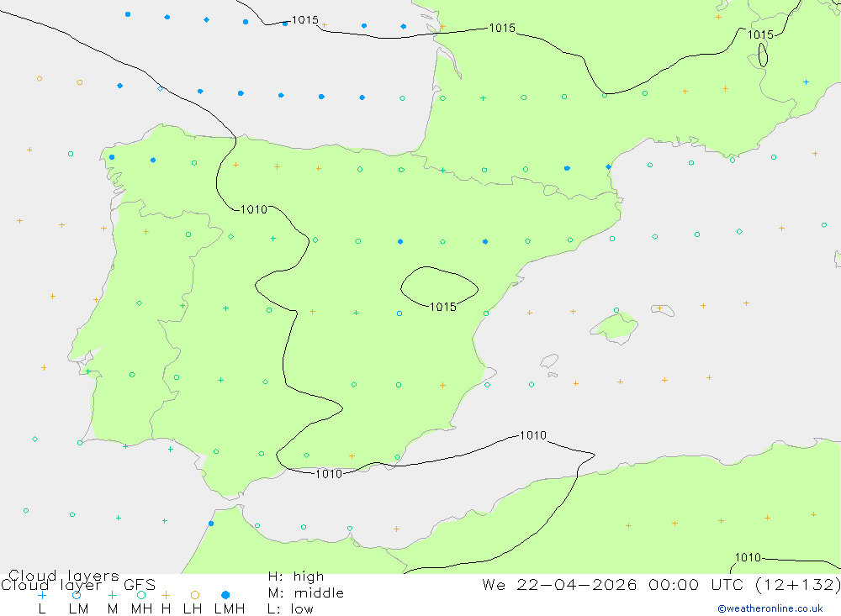Select the 'LMH' legend label text
The height and width of the screenshot is (616, 841).
[230, 609]
